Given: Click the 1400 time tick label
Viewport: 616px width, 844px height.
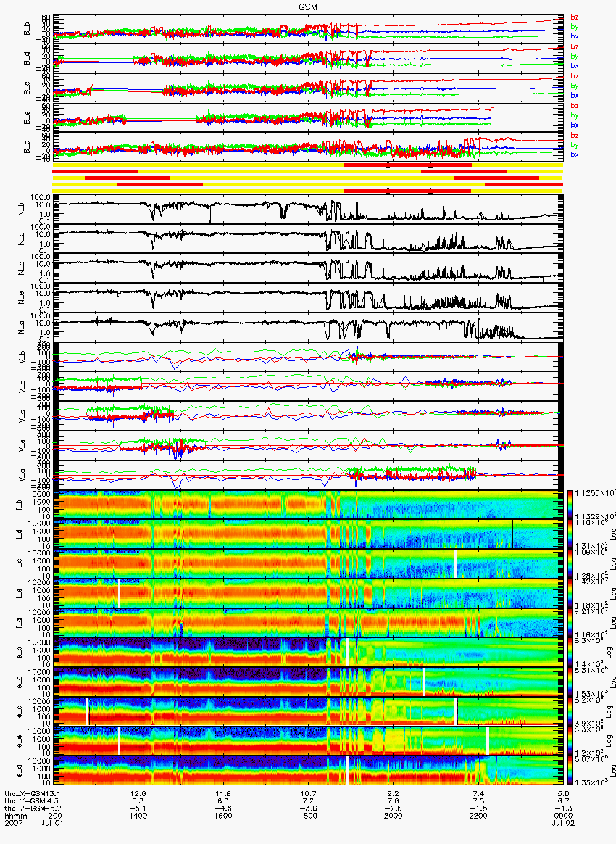Looking at the screenshot, I should point(138,816).
